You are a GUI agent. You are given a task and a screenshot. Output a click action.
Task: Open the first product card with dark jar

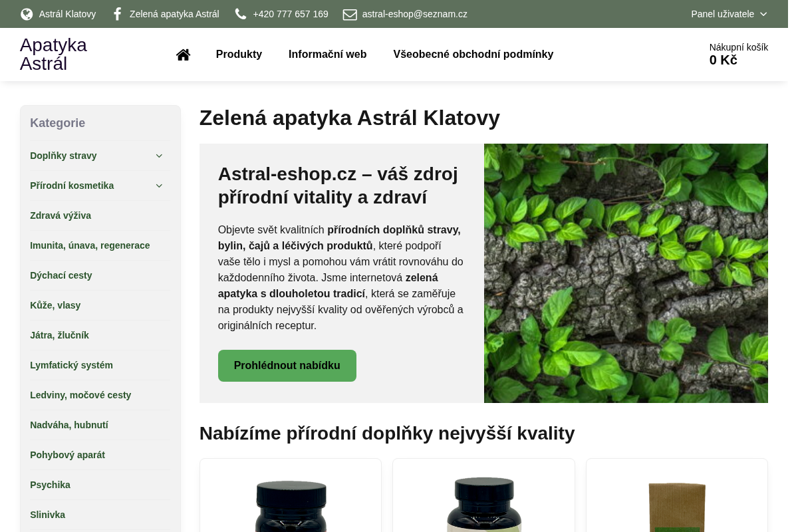pos(291,495)
